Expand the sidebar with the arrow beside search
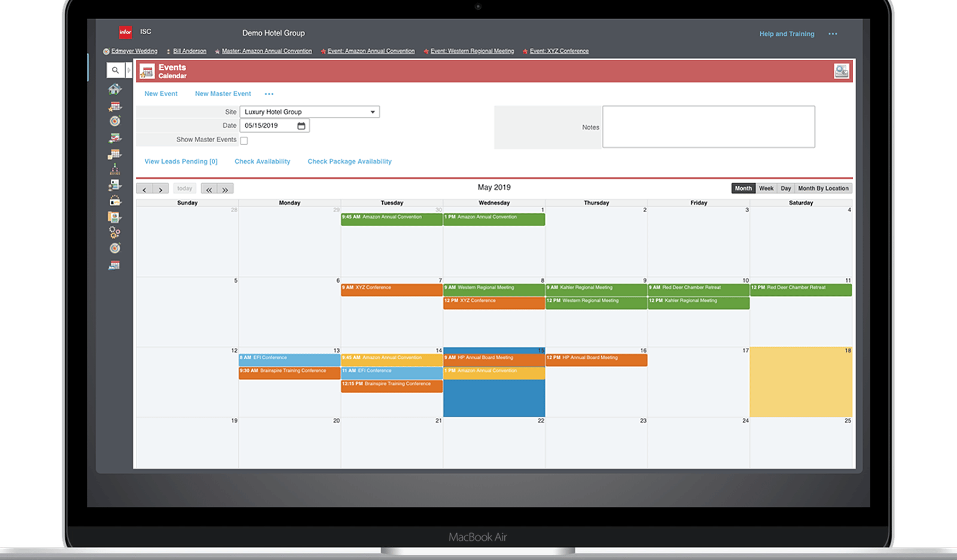Screen dimensions: 957x560 pyautogui.click(x=129, y=70)
